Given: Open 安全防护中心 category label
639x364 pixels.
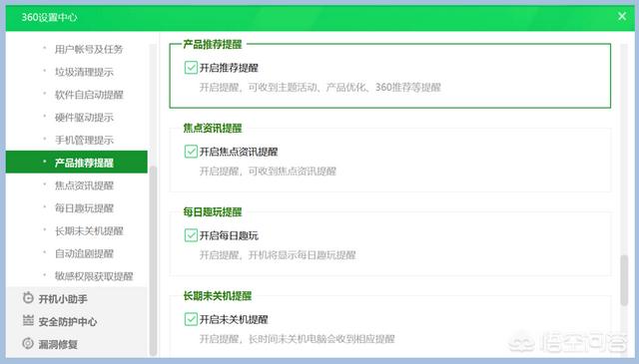Looking at the screenshot, I should click(68, 322).
